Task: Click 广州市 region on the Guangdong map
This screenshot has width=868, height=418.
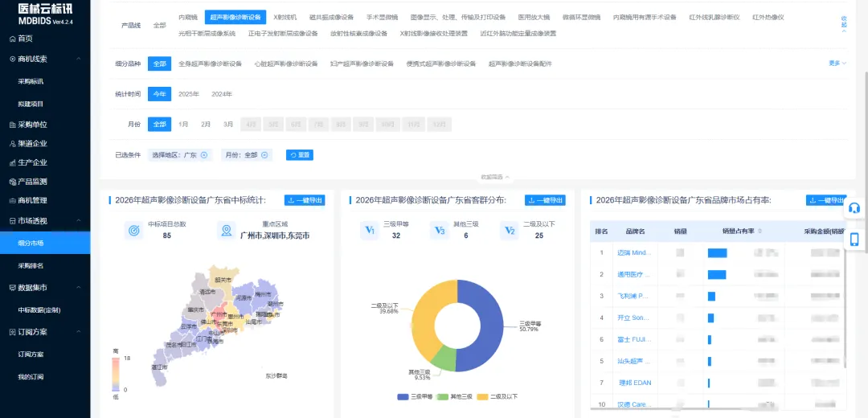Action: pos(220,314)
